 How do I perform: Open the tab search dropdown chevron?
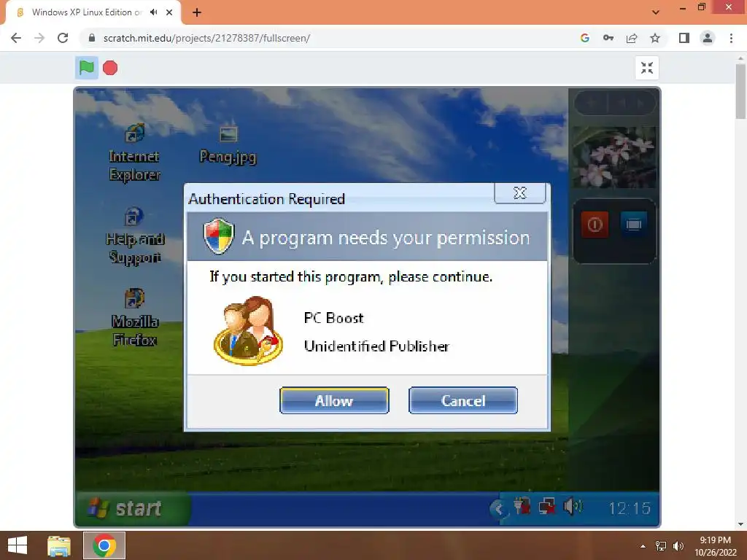(x=656, y=12)
